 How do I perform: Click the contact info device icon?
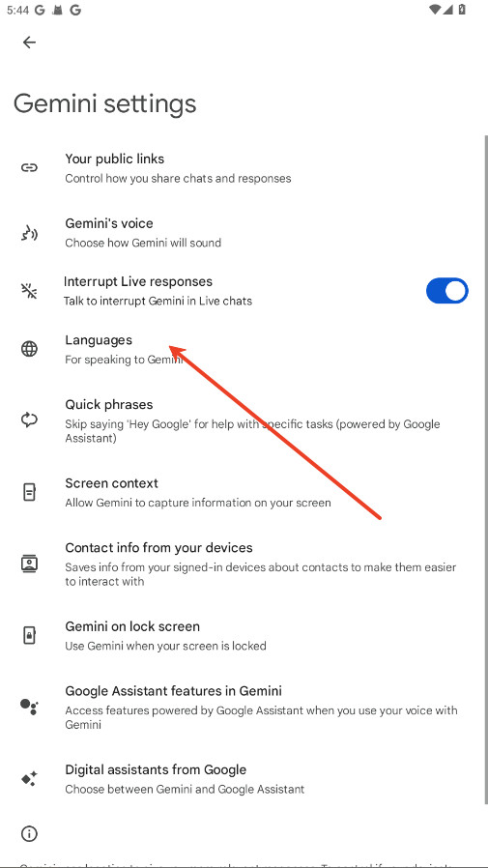click(29, 564)
